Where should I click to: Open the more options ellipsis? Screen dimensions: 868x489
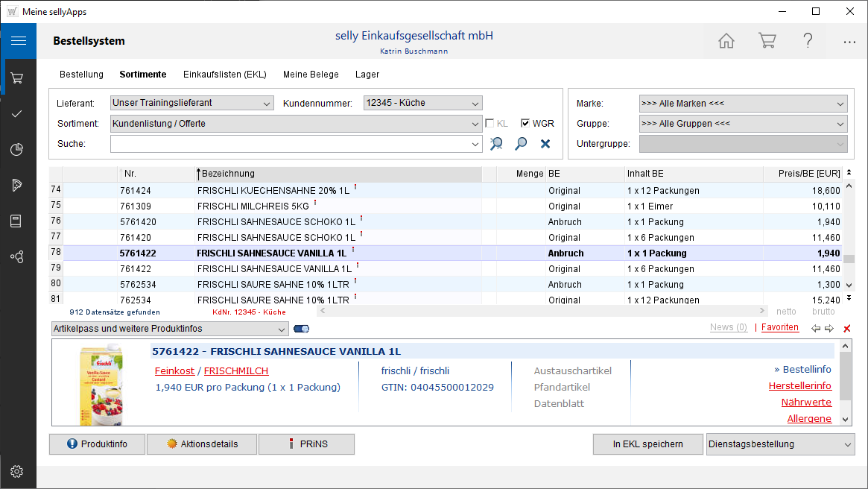[849, 42]
